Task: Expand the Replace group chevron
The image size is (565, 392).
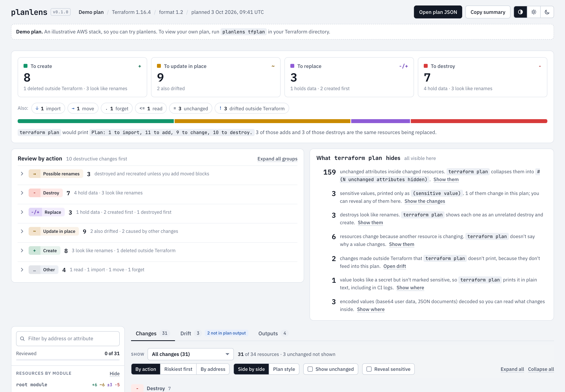Action: point(22,212)
